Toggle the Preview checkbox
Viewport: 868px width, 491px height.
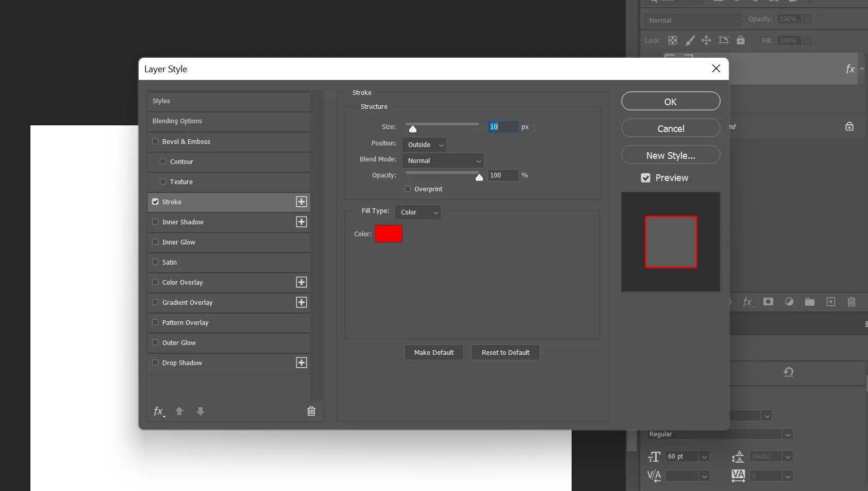pyautogui.click(x=646, y=177)
